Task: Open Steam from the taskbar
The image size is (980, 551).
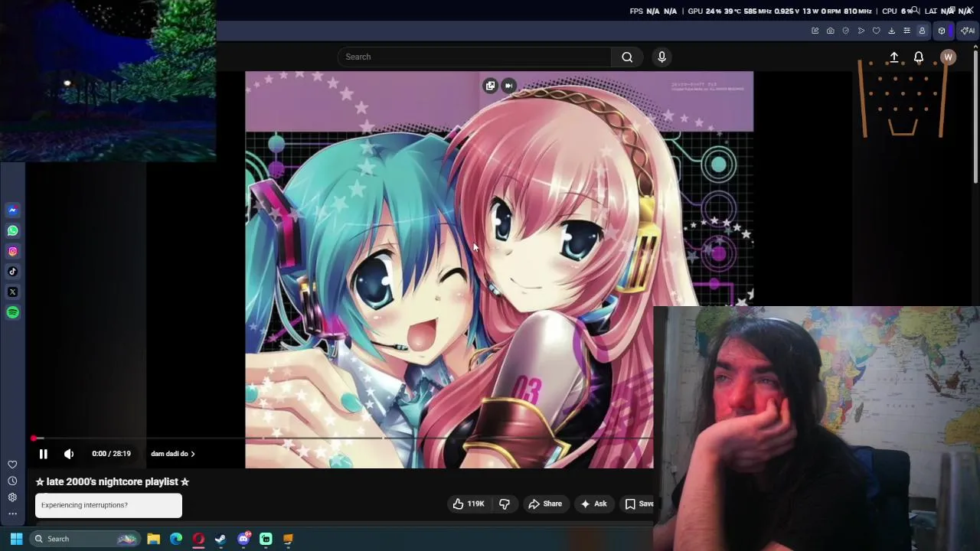Action: [x=220, y=539]
